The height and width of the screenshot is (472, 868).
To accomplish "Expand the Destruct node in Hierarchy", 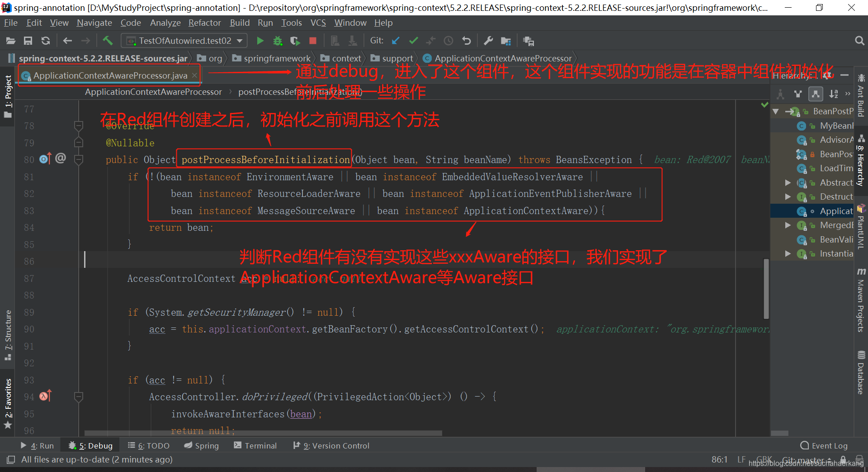I will tap(788, 197).
